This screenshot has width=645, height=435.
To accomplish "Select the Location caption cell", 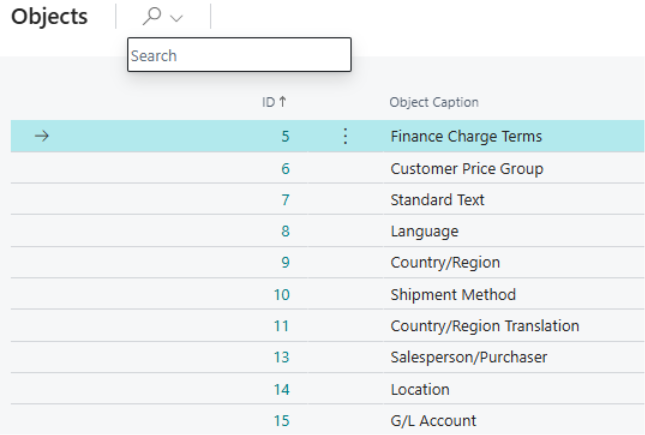I will (419, 389).
